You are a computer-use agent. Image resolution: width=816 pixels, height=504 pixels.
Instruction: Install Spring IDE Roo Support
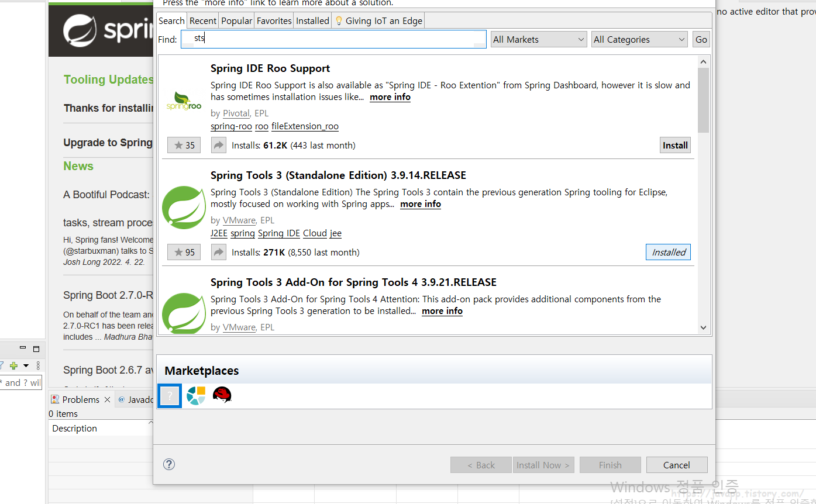675,145
